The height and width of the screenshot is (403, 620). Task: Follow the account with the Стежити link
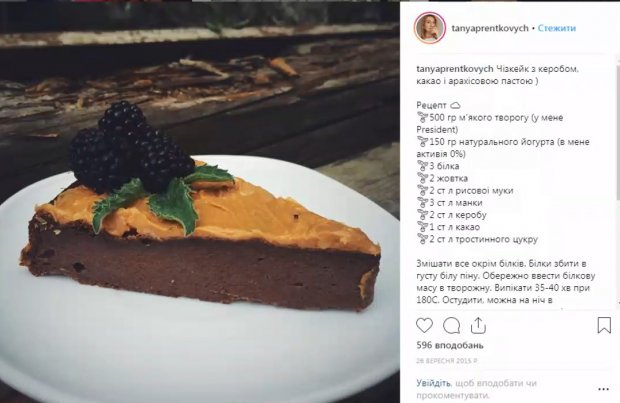point(557,28)
